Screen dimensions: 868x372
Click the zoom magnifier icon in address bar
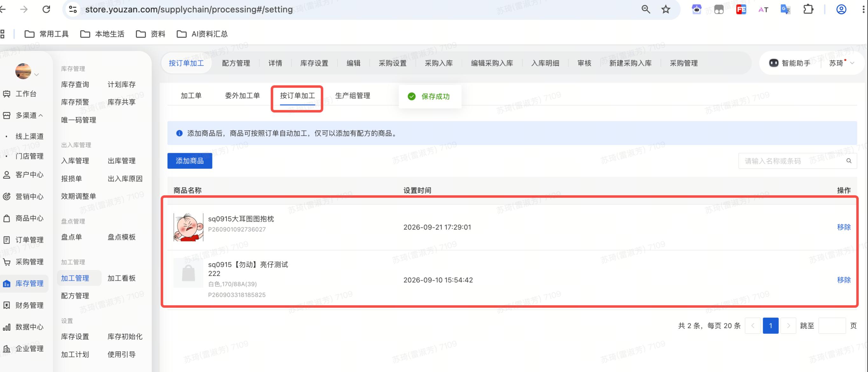coord(646,9)
